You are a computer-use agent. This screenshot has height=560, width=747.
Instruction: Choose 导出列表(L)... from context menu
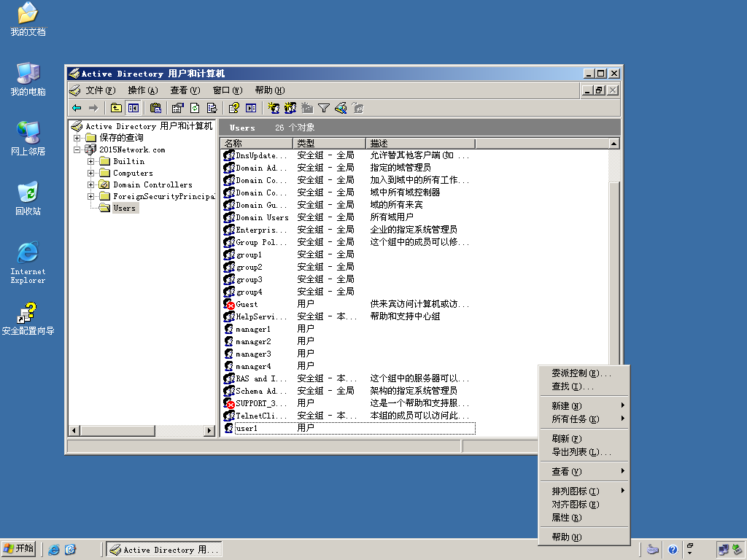(584, 452)
